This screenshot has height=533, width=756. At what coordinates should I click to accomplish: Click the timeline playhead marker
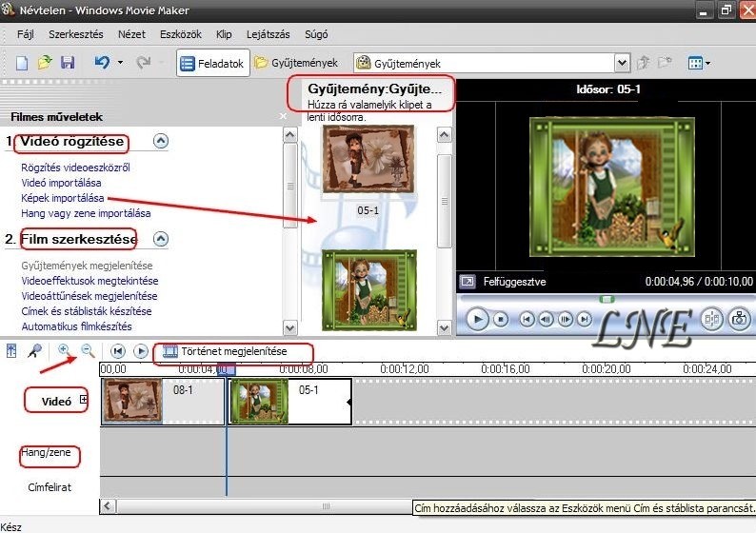[226, 369]
